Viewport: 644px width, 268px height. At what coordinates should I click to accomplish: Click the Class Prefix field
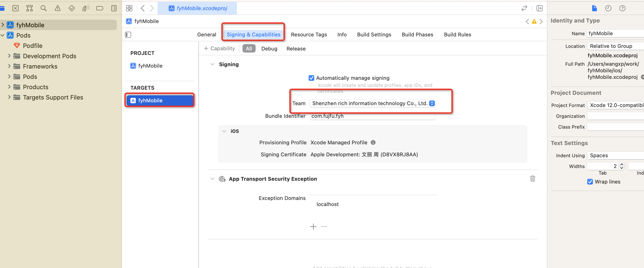[x=615, y=127]
